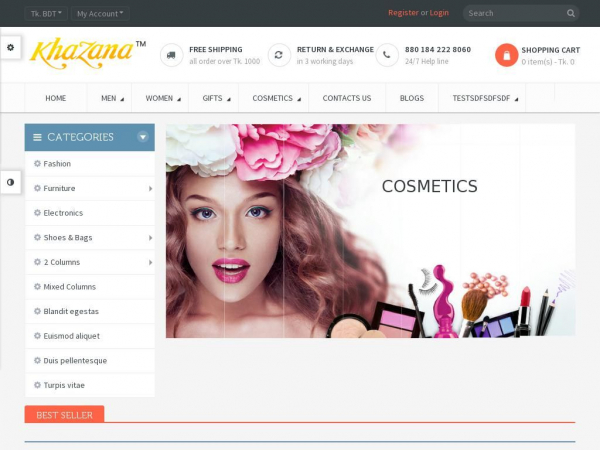Click the free shipping truck icon
The image size is (600, 450).
tap(171, 55)
